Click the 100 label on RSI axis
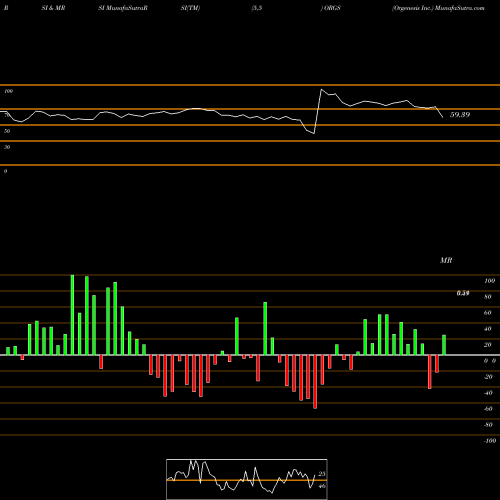Image resolution: width=500 pixels, height=500 pixels. point(8,91)
